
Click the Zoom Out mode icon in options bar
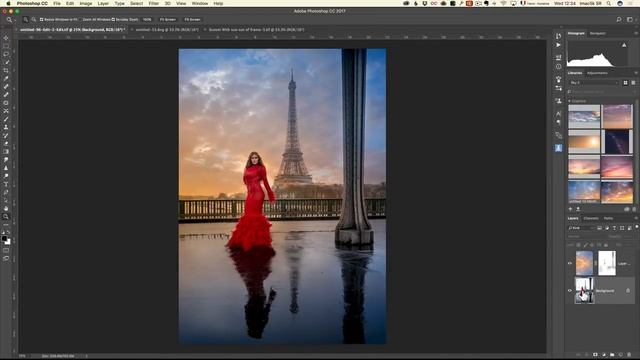(33, 20)
